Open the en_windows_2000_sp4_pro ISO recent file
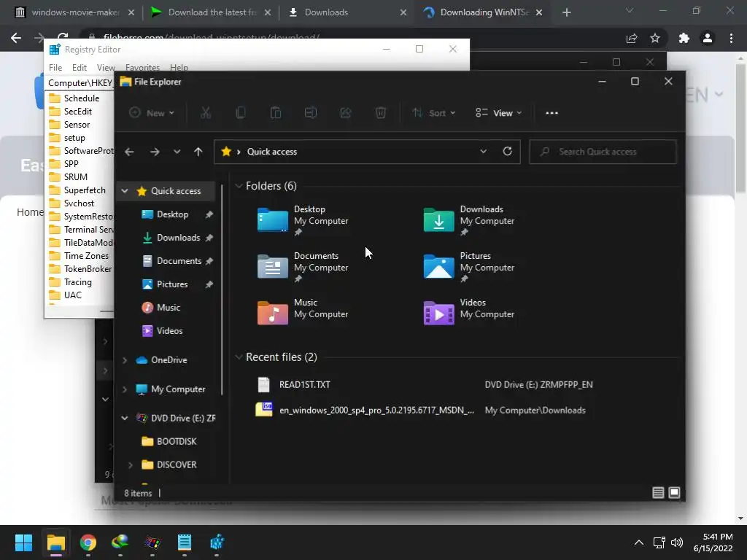747x560 pixels. point(377,411)
